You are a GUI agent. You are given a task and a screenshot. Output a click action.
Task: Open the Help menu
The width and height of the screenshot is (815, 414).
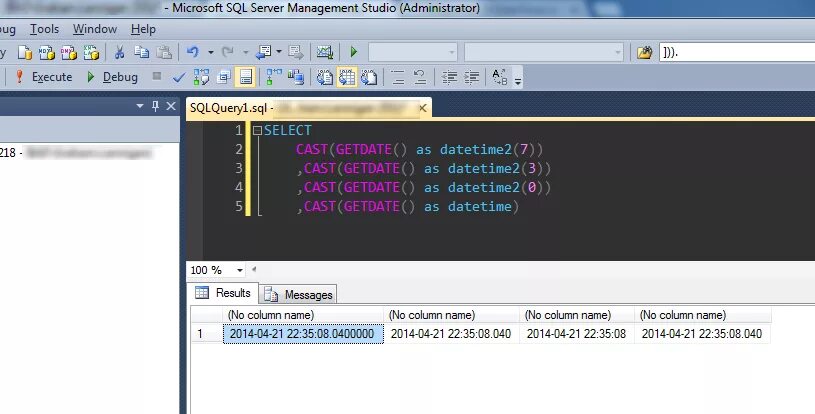tap(143, 29)
